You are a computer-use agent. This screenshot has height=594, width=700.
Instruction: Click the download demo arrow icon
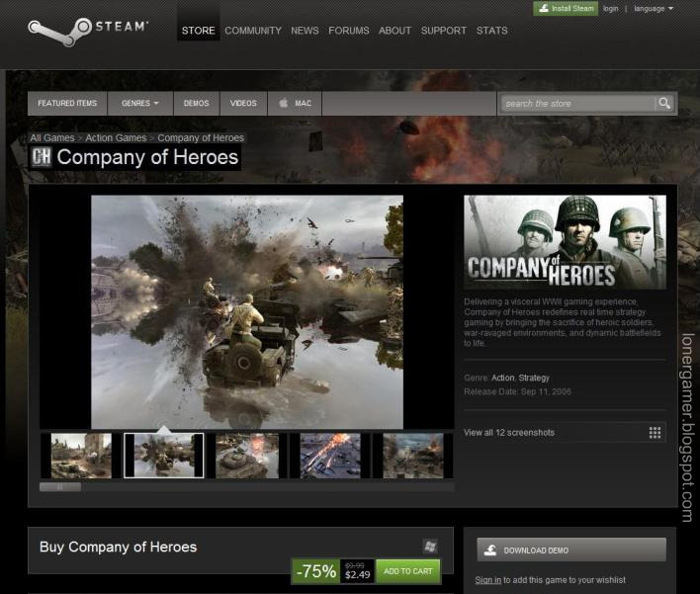[x=490, y=550]
